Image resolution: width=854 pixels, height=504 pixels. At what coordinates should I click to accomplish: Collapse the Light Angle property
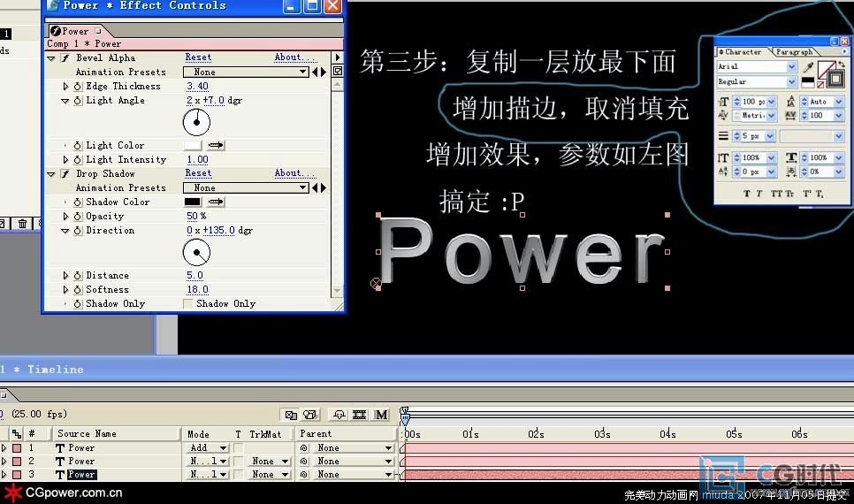(65, 101)
